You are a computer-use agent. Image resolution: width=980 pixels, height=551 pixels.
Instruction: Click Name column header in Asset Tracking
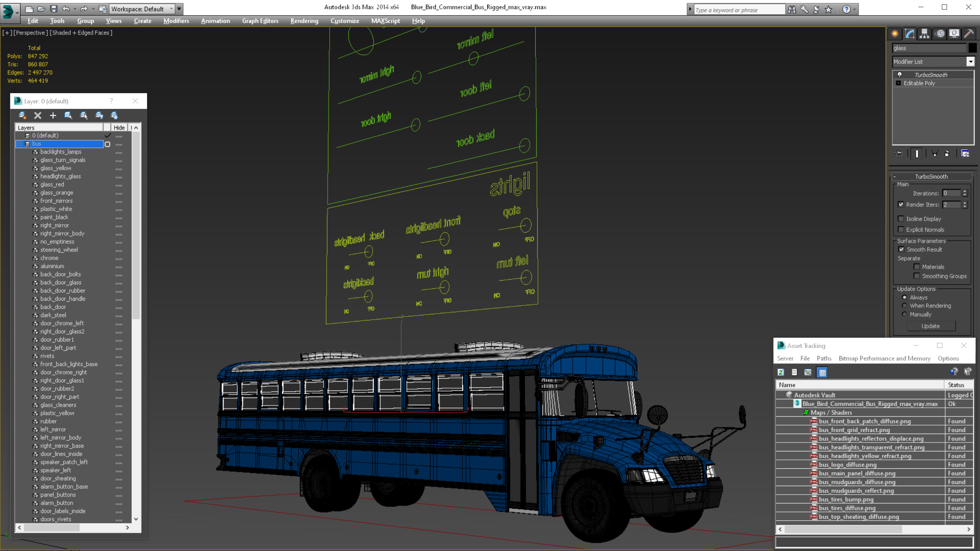pyautogui.click(x=860, y=385)
